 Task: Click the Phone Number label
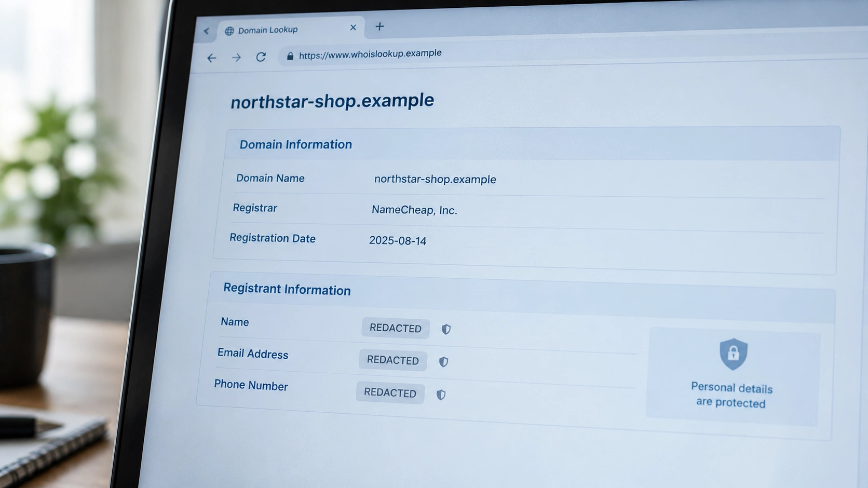pyautogui.click(x=251, y=385)
